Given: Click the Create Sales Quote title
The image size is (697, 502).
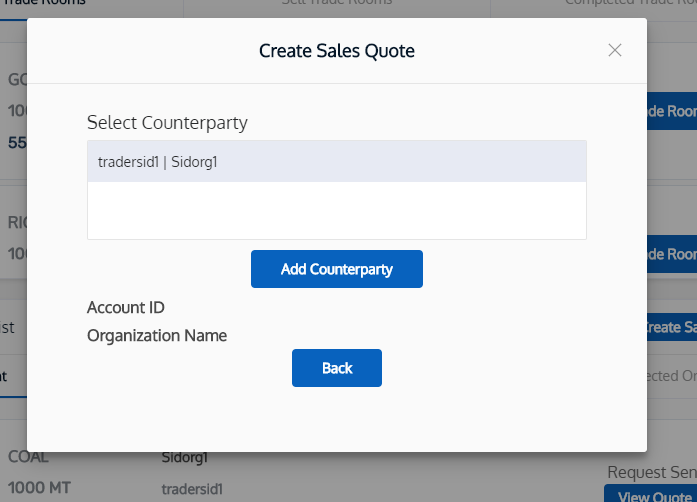Looking at the screenshot, I should (x=336, y=51).
